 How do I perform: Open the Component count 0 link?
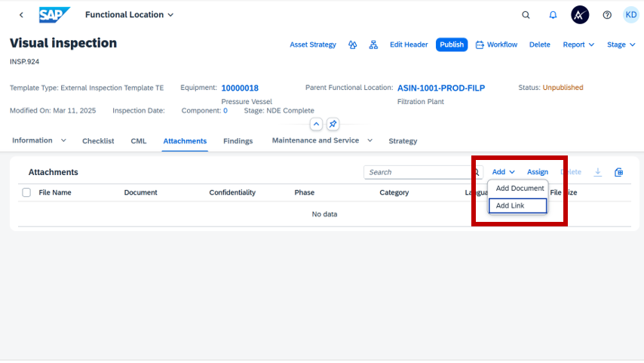click(225, 111)
